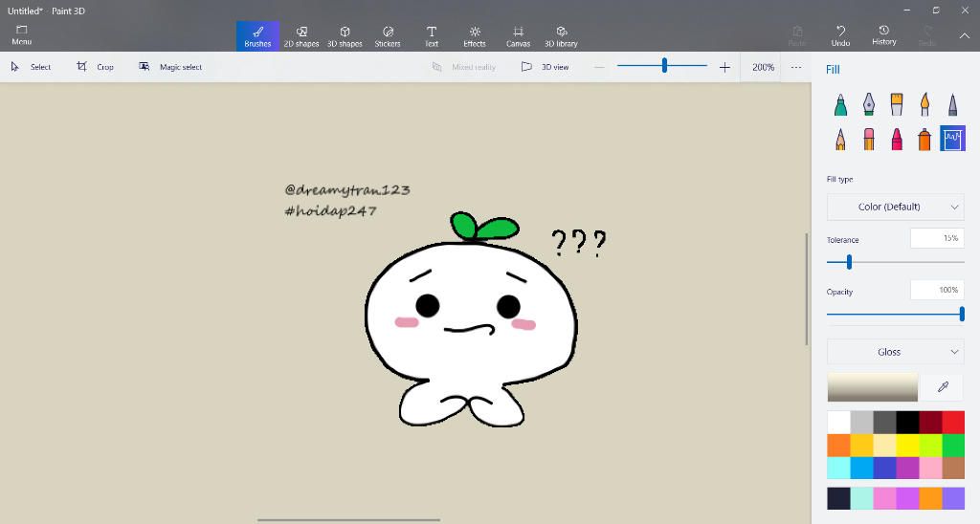Select the Spray can brush
Screen dimensions: 980x524
coord(924,139)
